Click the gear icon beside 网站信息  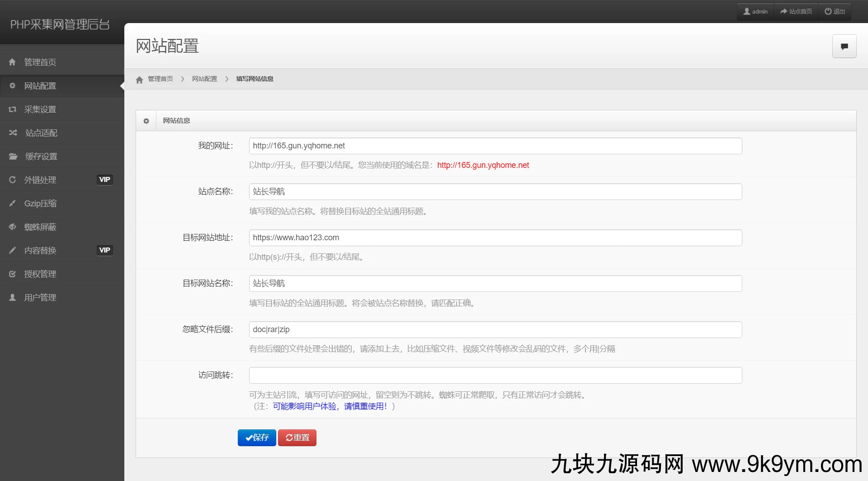coord(146,121)
